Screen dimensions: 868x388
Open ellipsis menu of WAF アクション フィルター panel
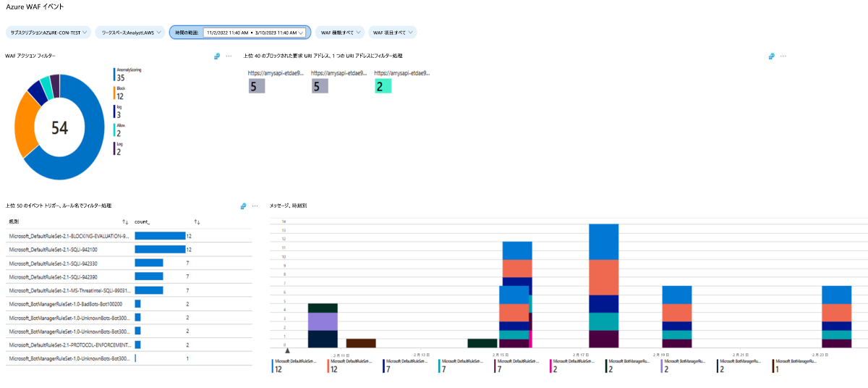point(229,56)
